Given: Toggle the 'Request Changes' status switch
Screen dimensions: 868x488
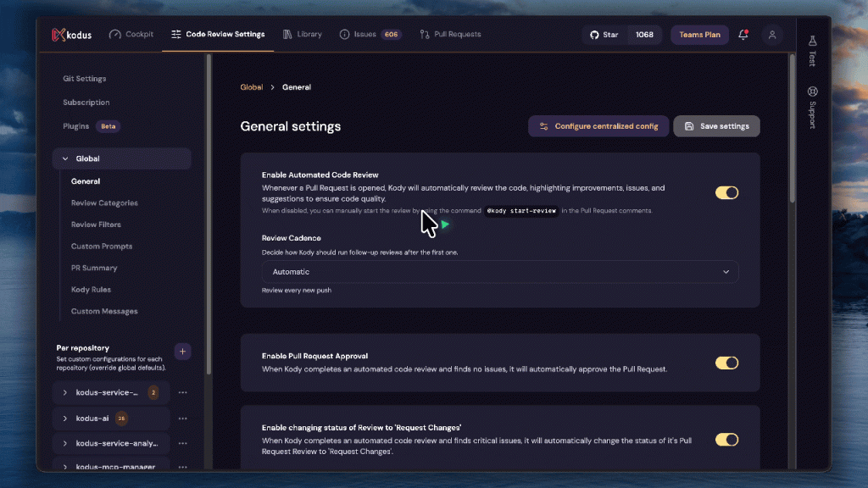Looking at the screenshot, I should tap(726, 440).
